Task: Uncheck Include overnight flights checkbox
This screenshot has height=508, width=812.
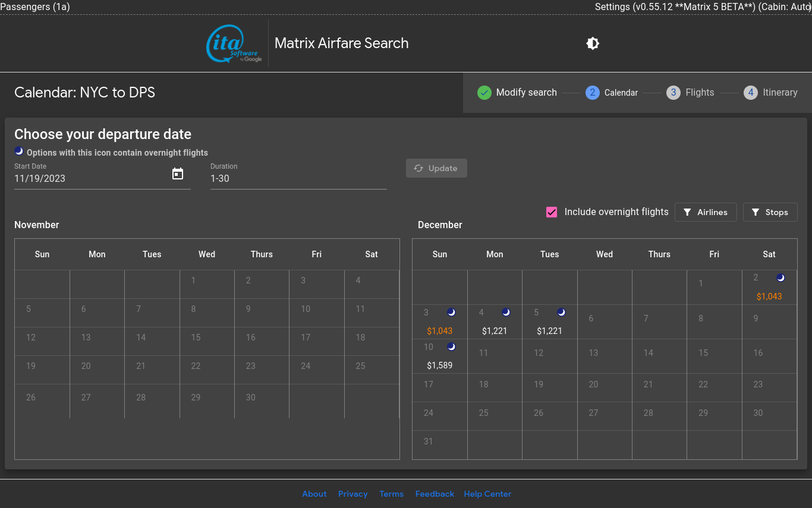Action: [x=552, y=212]
